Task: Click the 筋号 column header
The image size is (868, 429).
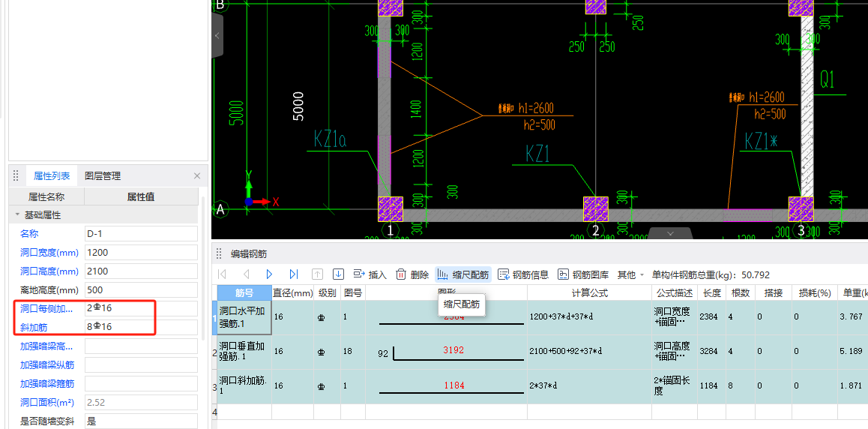Action: coord(244,292)
